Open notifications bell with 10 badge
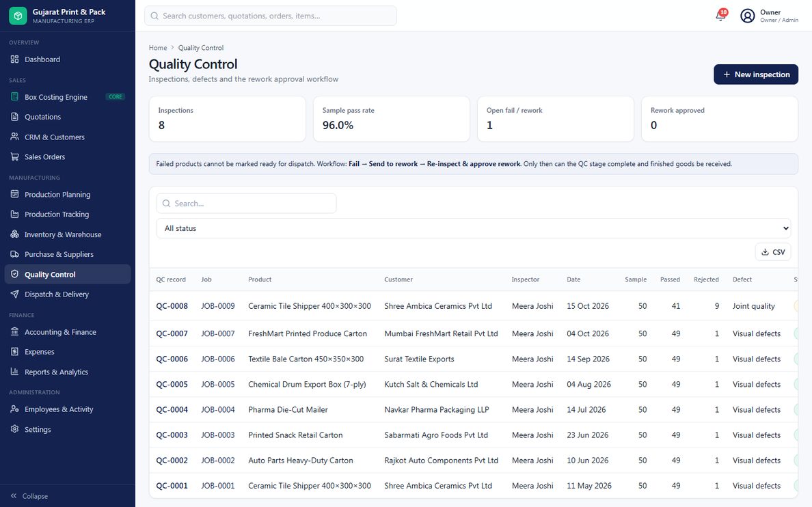 (720, 16)
